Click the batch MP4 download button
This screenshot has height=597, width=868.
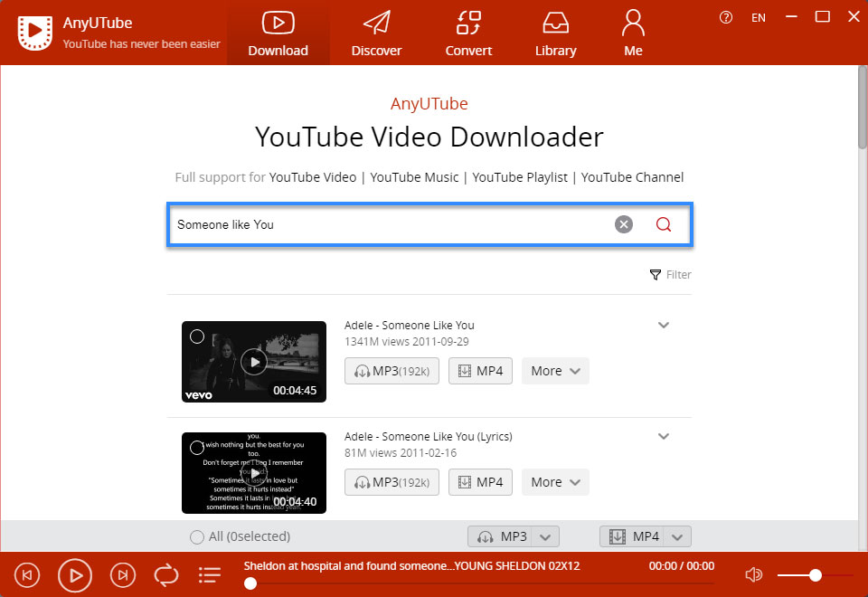click(632, 536)
